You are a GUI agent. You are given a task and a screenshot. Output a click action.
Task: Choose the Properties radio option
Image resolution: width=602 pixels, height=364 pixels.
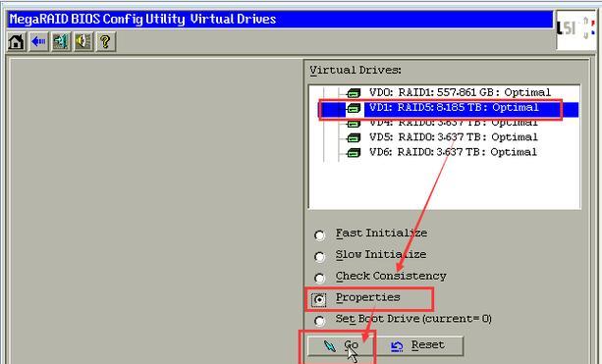(x=319, y=299)
